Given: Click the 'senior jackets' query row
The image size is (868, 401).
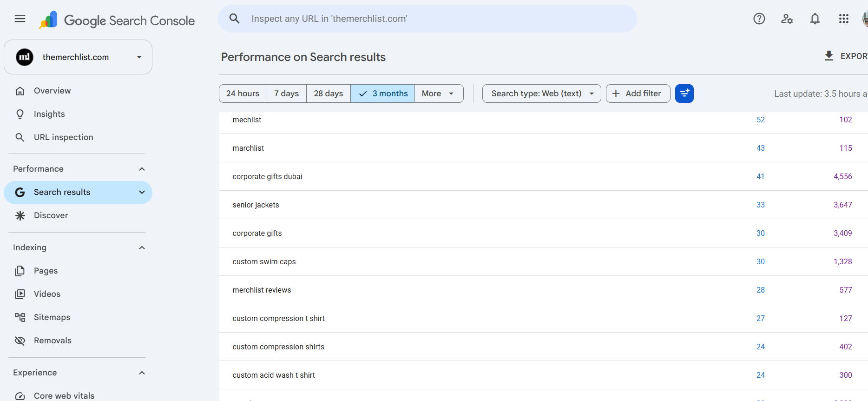Looking at the screenshot, I should click(543, 205).
